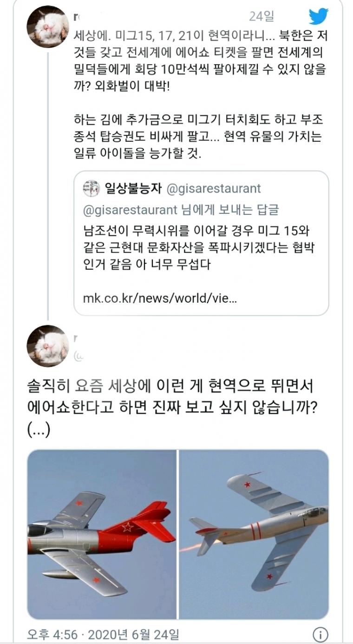This screenshot has height=644, width=353.
Task: View the red-tailed MiG photo
Action: coord(102,535)
